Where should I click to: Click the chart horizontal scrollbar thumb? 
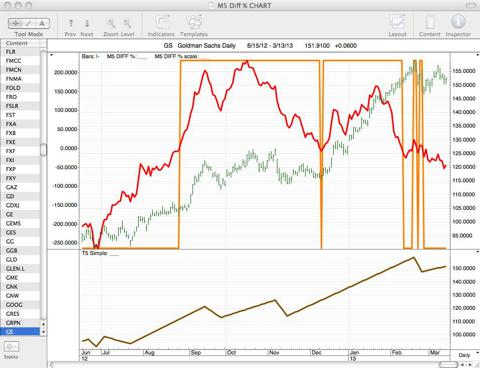point(448,364)
